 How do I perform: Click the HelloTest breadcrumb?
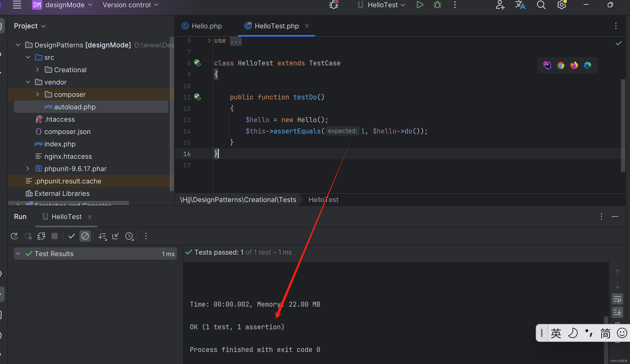pyautogui.click(x=323, y=200)
